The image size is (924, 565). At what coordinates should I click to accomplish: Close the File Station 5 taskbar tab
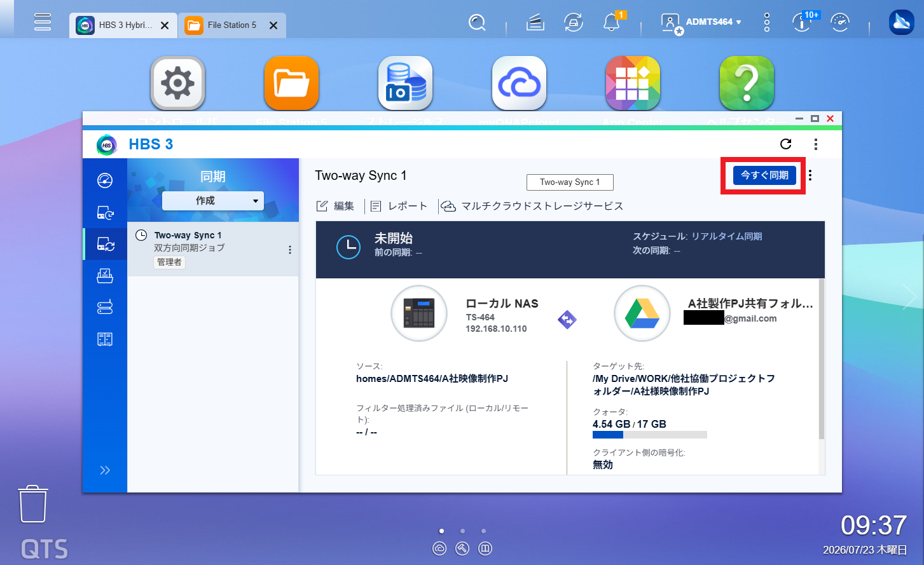point(273,25)
